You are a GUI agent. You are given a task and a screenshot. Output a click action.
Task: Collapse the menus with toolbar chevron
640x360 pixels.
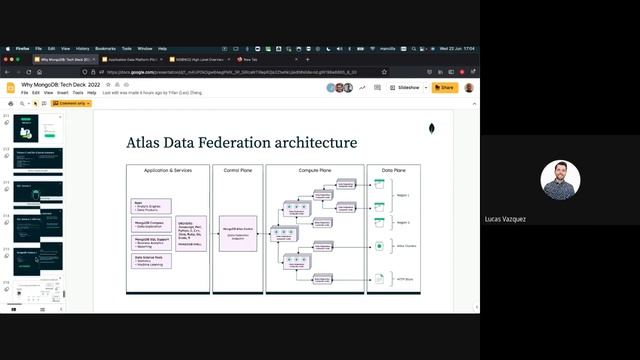click(x=474, y=104)
